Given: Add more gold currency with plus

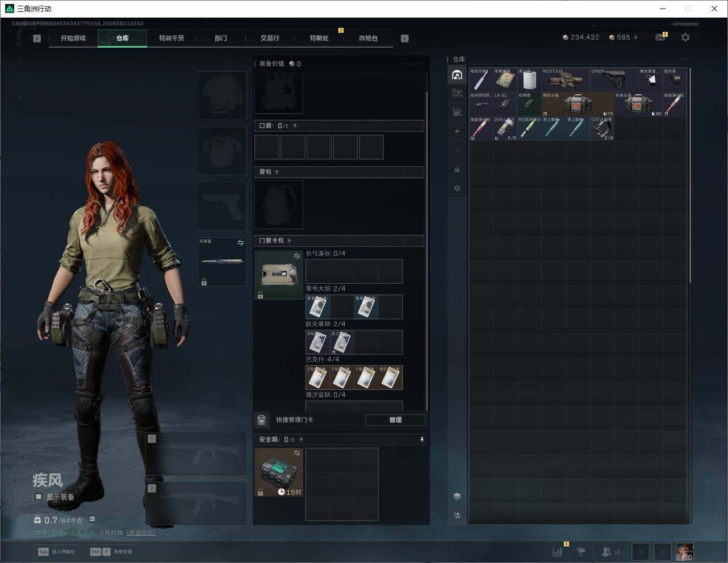Looking at the screenshot, I should click(635, 37).
